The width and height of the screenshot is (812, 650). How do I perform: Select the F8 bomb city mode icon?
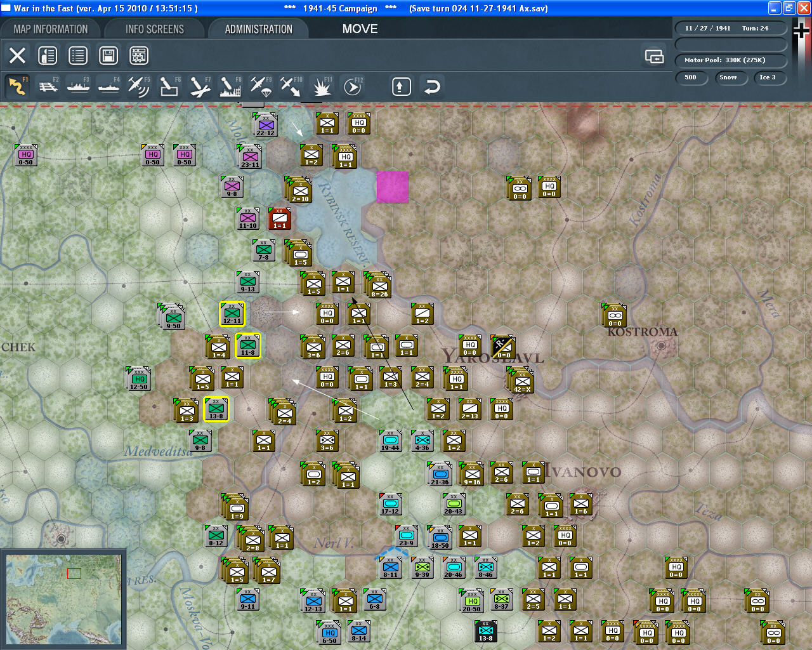(230, 86)
